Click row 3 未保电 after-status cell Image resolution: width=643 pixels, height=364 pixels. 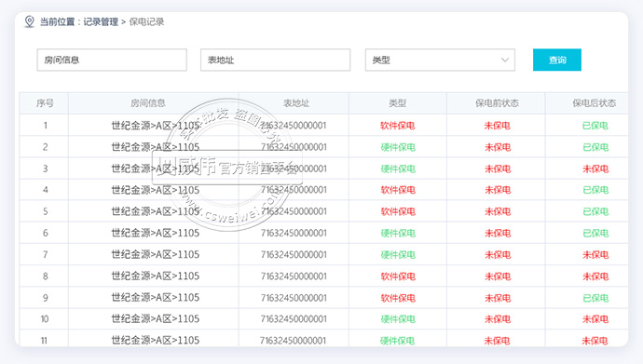(595, 169)
